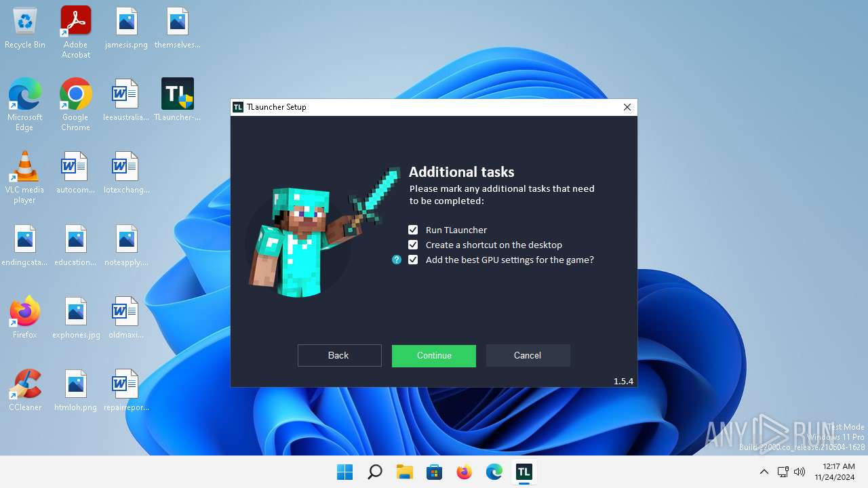Select the lotexchang Word document icon
Screen dimensions: 868x488
[x=127, y=173]
